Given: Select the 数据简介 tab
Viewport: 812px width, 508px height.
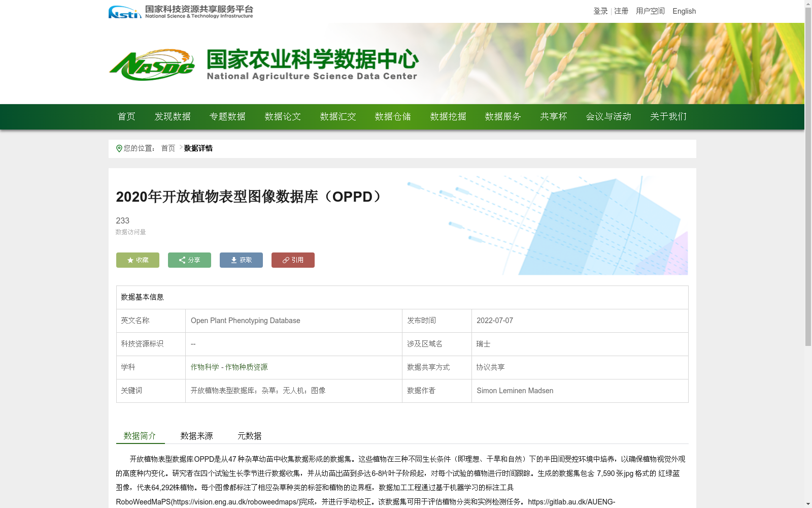Looking at the screenshot, I should [140, 436].
